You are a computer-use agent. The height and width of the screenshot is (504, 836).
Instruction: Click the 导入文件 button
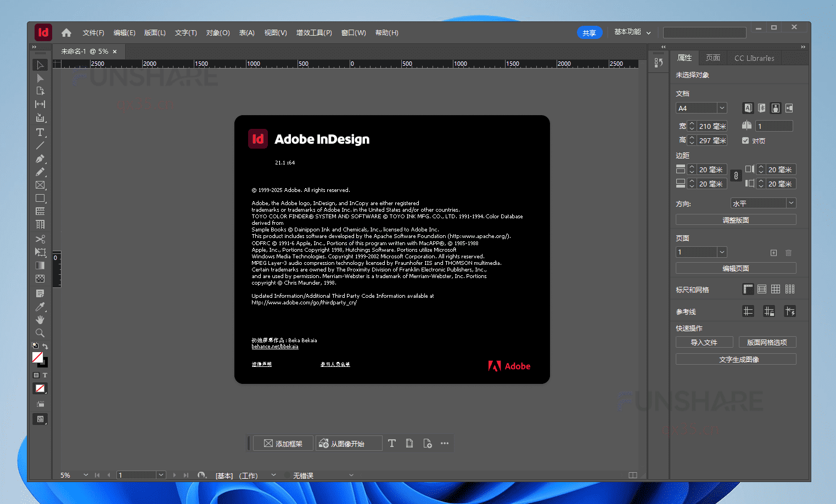pos(704,342)
